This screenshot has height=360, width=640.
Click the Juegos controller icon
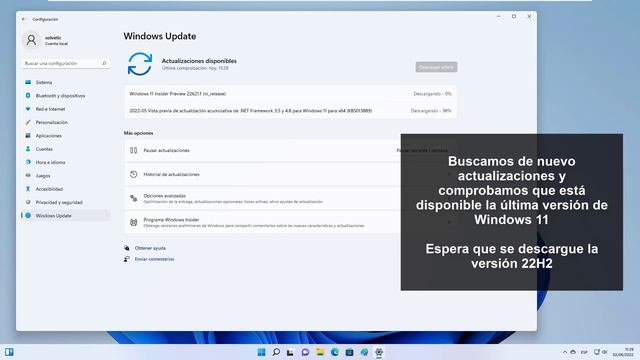coord(28,176)
